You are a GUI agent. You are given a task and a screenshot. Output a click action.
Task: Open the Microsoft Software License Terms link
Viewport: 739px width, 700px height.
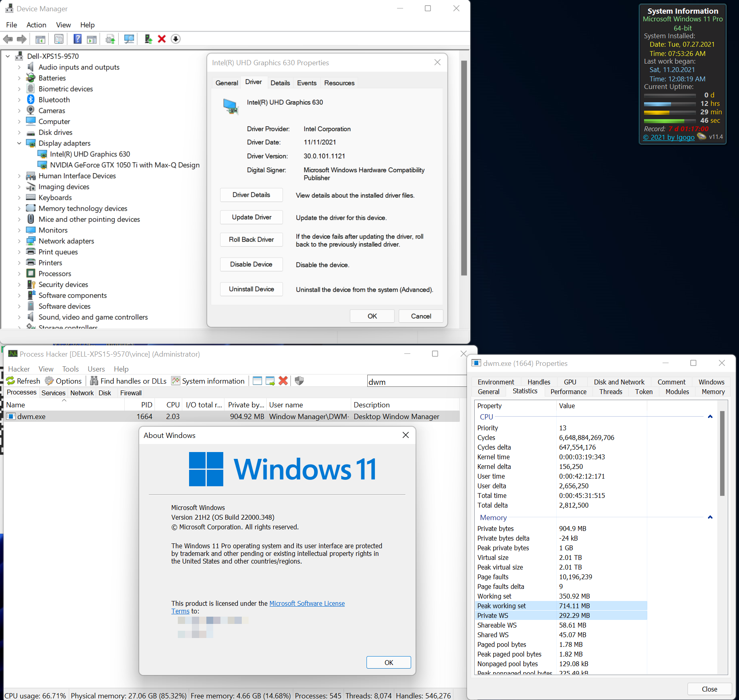(x=307, y=603)
